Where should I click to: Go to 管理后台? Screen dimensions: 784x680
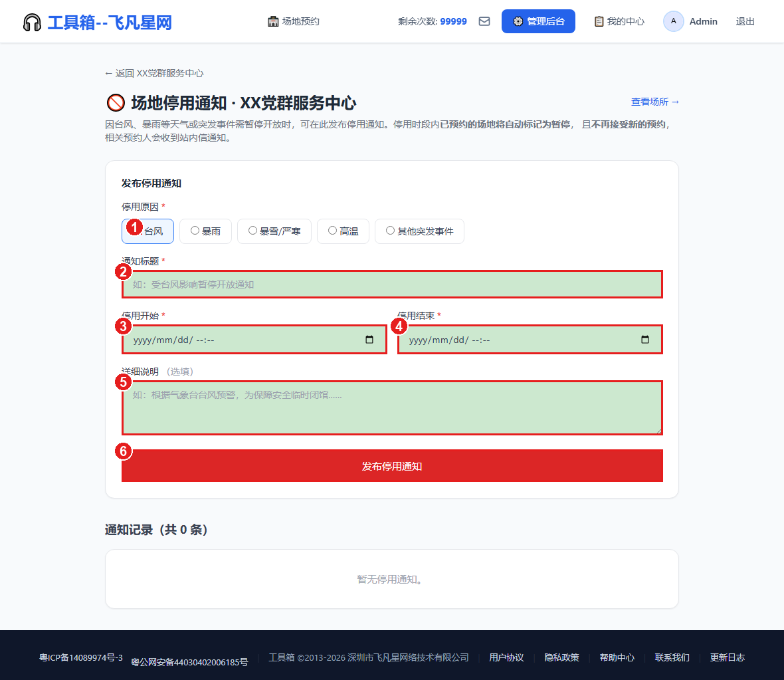(538, 21)
